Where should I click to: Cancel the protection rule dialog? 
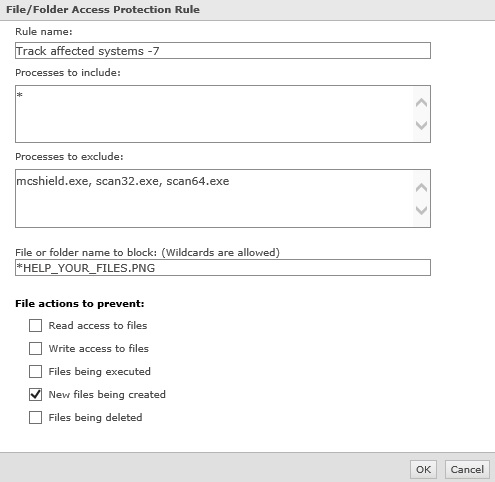[467, 469]
